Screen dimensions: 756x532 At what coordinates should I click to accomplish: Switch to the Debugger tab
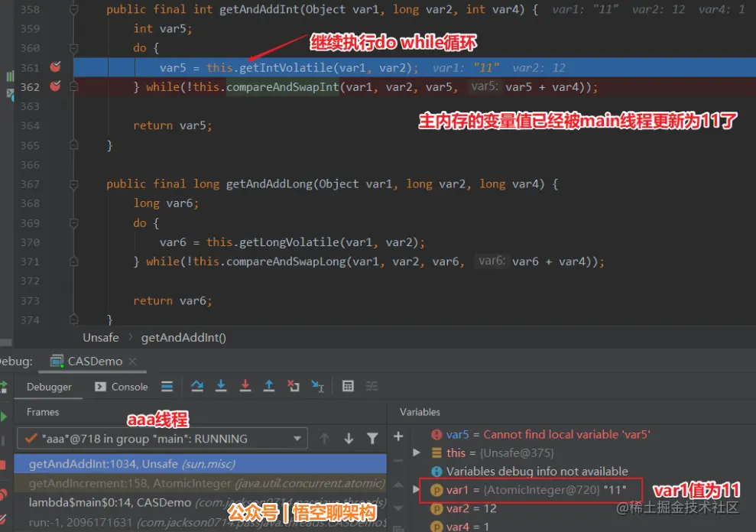pos(49,386)
